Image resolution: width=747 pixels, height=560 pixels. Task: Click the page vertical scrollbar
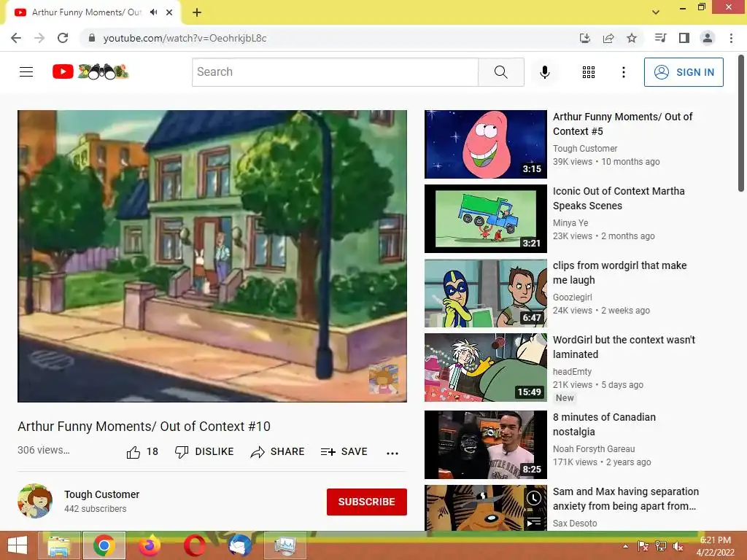[x=741, y=124]
